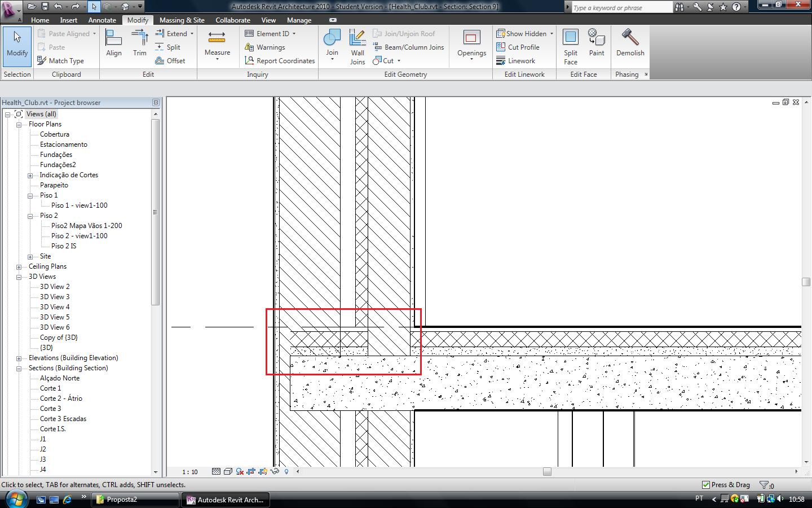
Task: Toggle Reveal Hidden Elements lightbulb
Action: pos(286,471)
